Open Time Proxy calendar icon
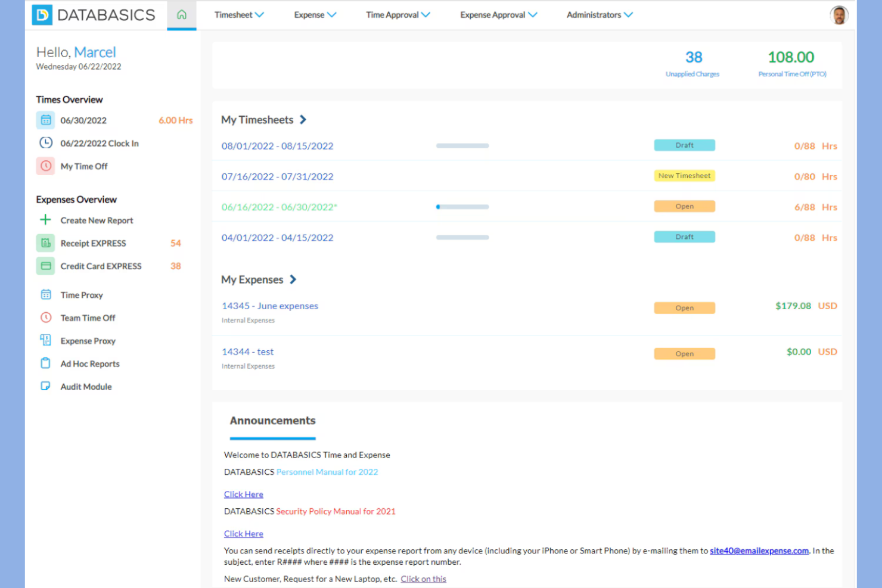The image size is (882, 588). [45, 294]
